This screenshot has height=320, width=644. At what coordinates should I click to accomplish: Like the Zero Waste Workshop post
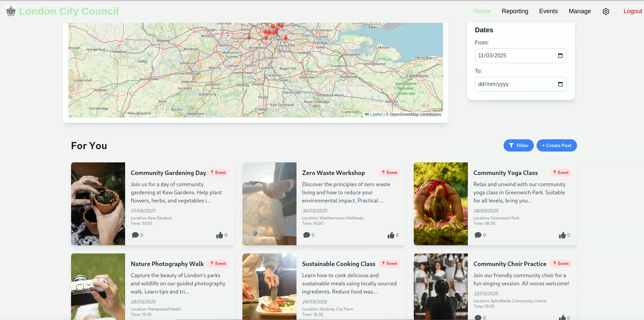(x=391, y=235)
